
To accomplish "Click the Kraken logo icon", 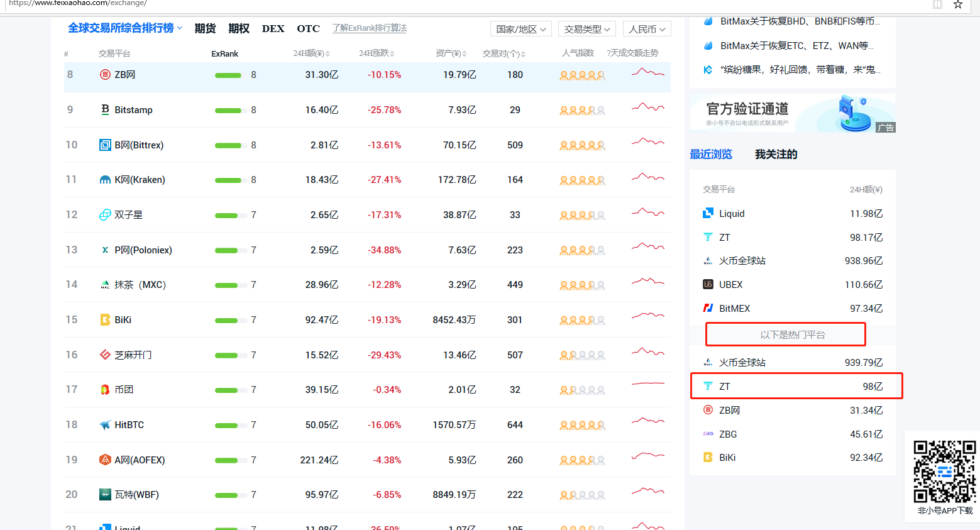I will tap(105, 180).
